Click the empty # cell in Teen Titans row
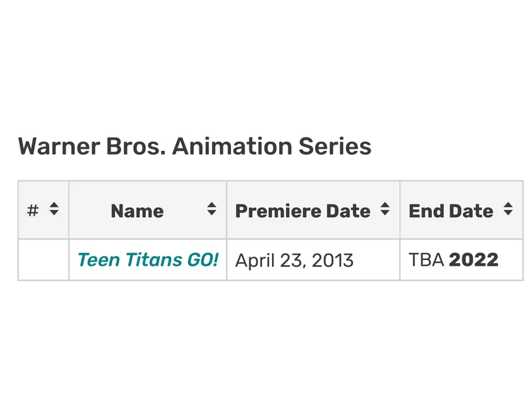The height and width of the screenshot is (399, 532). pos(44,259)
